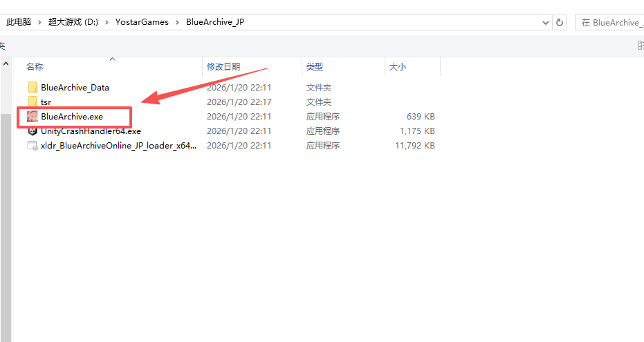644x342 pixels.
Task: Sort files by 修改日期 column header
Action: point(223,67)
